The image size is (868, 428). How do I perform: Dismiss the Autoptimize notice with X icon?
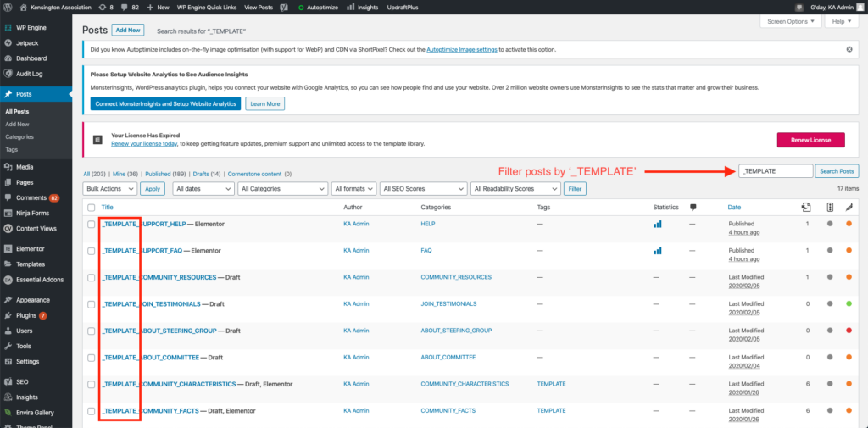[x=849, y=49]
